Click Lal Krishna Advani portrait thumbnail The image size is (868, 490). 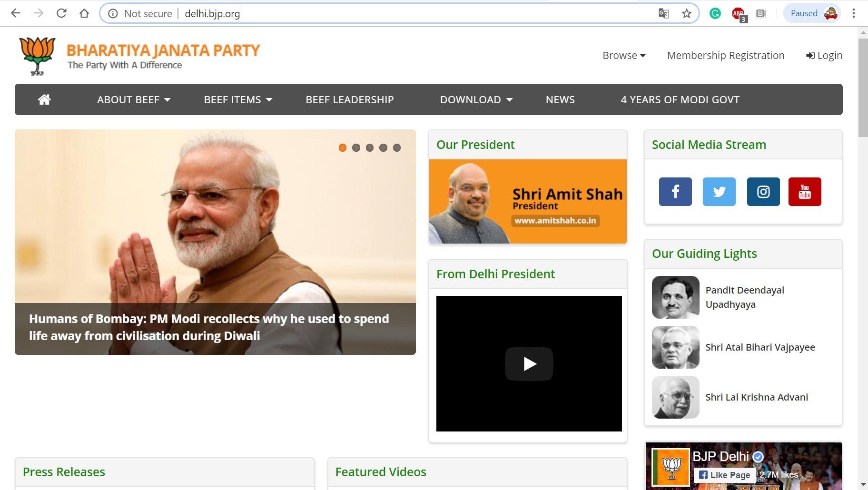click(x=675, y=397)
